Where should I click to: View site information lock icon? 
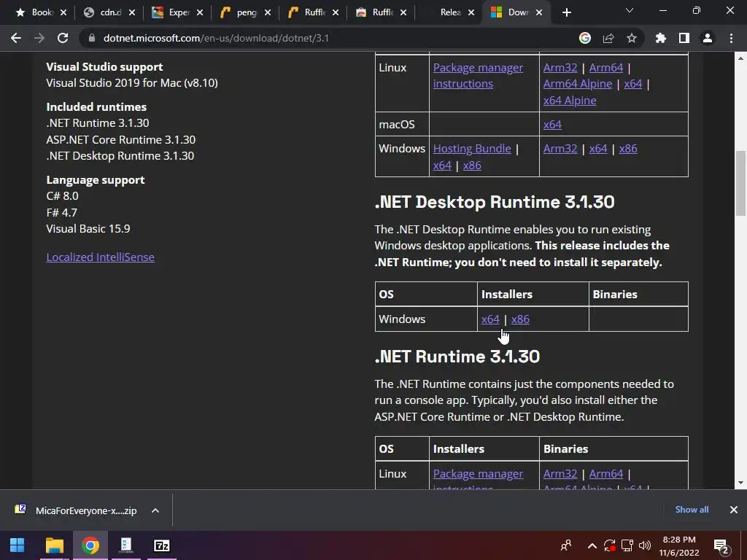tap(91, 38)
